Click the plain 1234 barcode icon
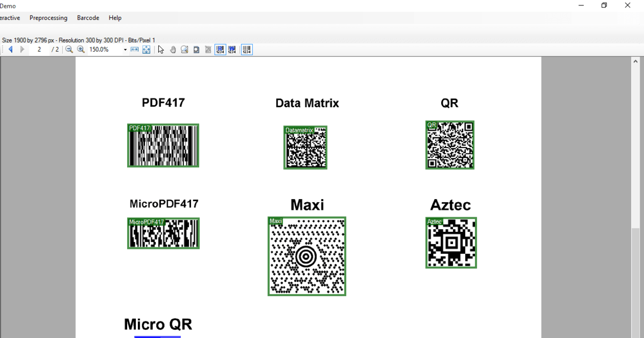Image resolution: width=644 pixels, height=338 pixels. pos(246,49)
